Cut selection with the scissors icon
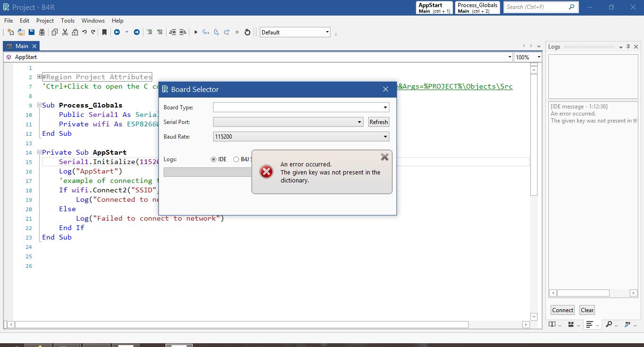 65,32
